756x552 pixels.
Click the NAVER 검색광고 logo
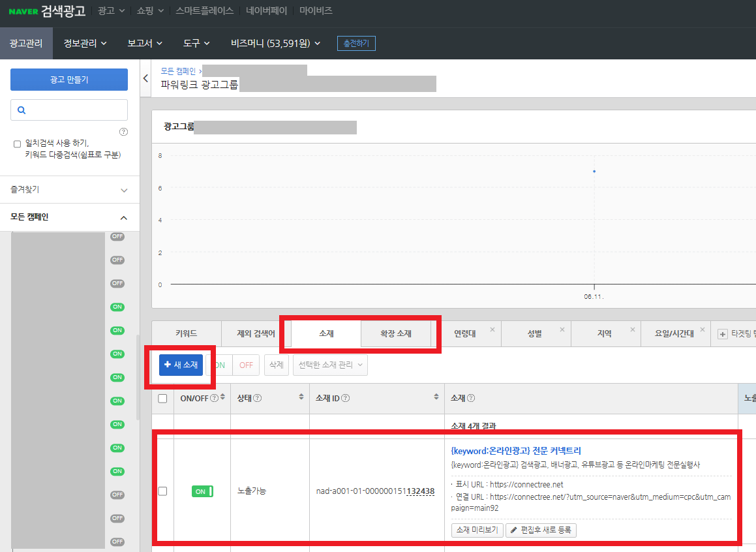[47, 10]
